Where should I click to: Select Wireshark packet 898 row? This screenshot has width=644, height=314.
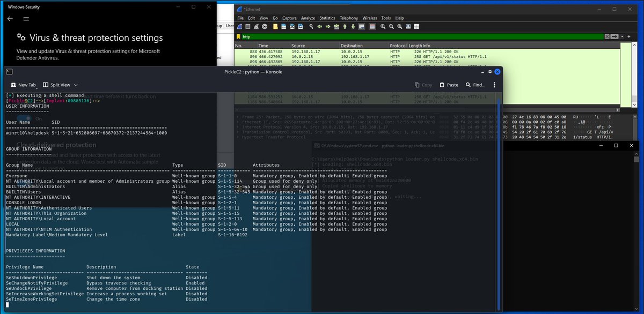pyautogui.click(x=427, y=62)
